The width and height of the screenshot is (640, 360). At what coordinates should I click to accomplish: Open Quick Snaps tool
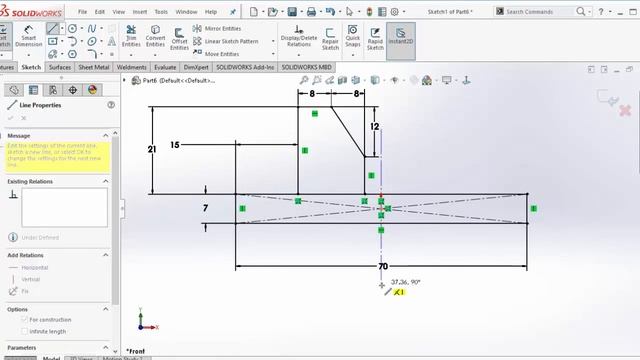pyautogui.click(x=352, y=36)
